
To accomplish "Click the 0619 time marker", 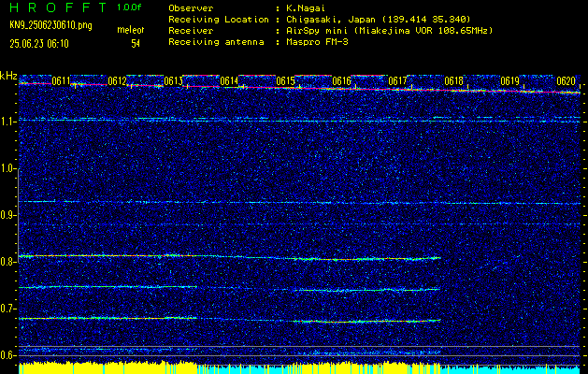I will [x=509, y=81].
